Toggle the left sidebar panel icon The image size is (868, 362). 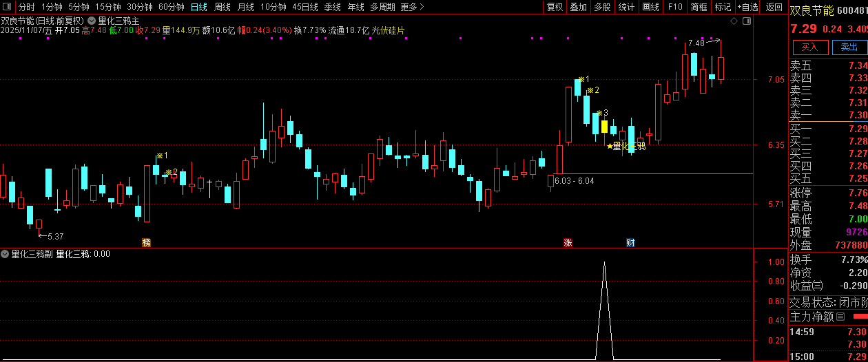coord(8,7)
